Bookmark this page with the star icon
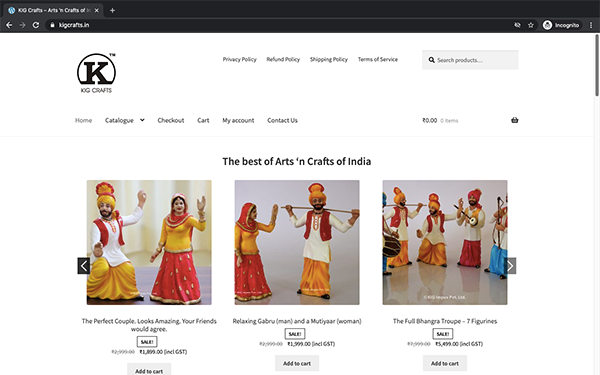 [531, 25]
